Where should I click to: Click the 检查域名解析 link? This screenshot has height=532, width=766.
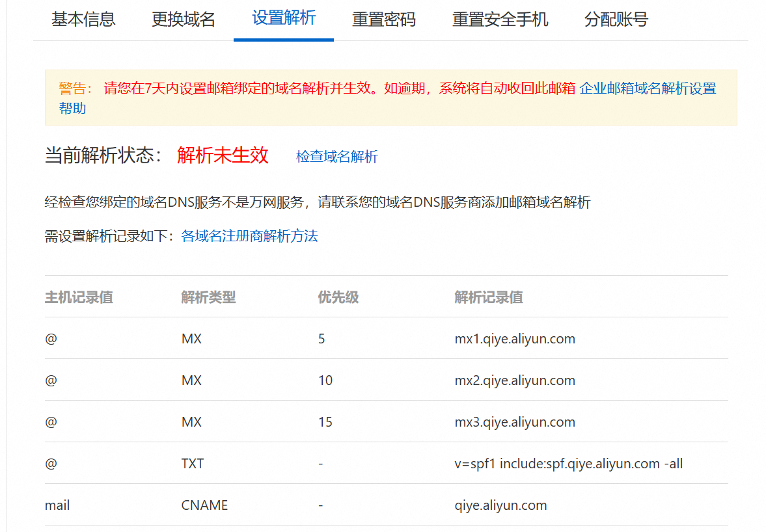click(x=336, y=157)
